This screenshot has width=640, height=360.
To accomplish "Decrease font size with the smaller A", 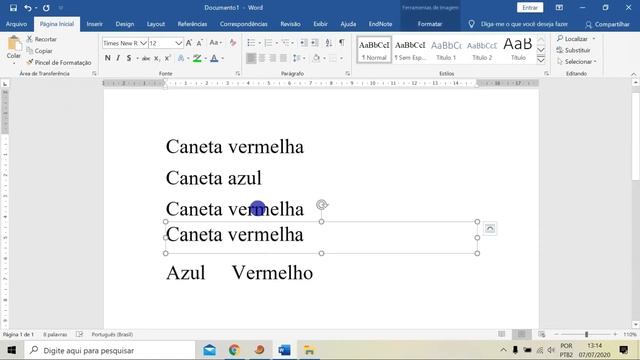I will (200, 43).
